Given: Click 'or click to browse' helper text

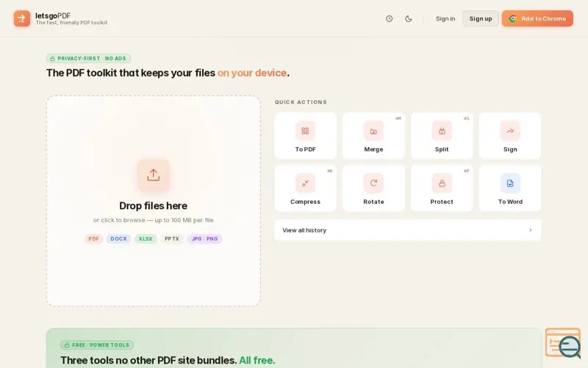Looking at the screenshot, I should point(153,220).
